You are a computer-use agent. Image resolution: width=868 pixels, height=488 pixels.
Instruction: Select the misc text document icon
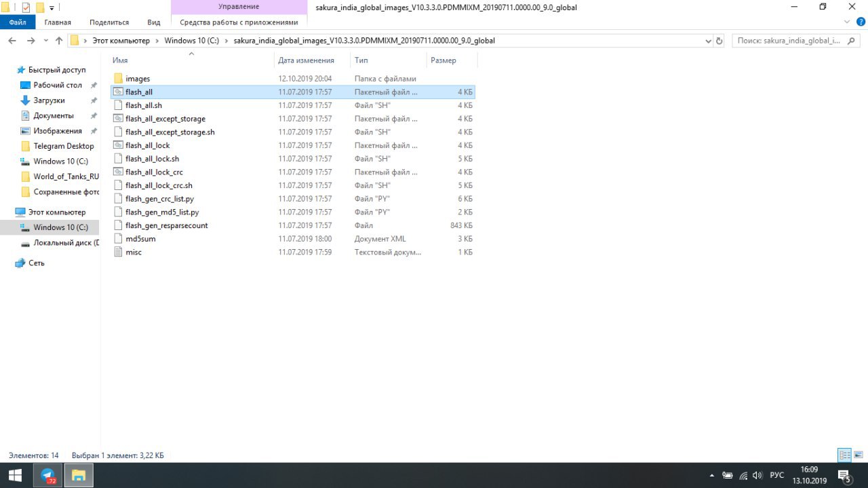pyautogui.click(x=118, y=252)
